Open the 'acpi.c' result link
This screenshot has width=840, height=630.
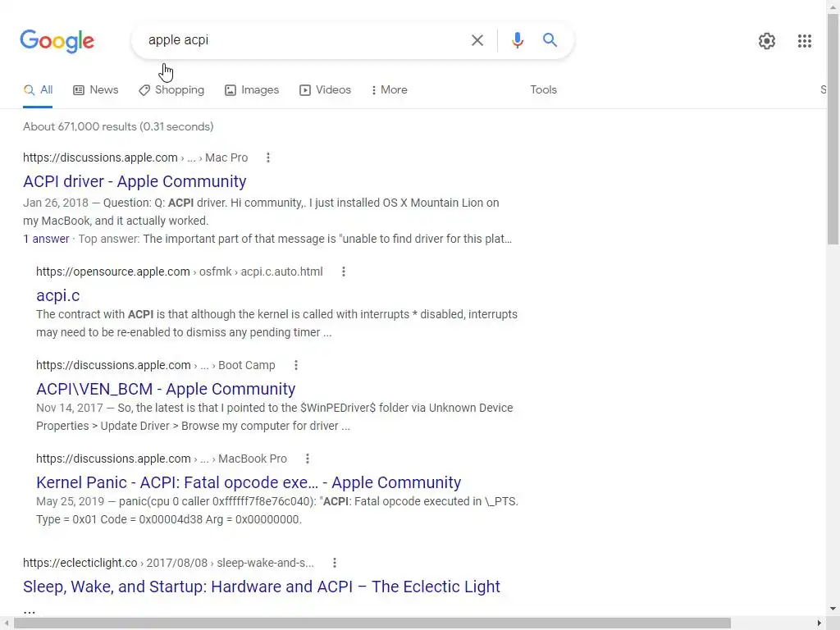(58, 295)
